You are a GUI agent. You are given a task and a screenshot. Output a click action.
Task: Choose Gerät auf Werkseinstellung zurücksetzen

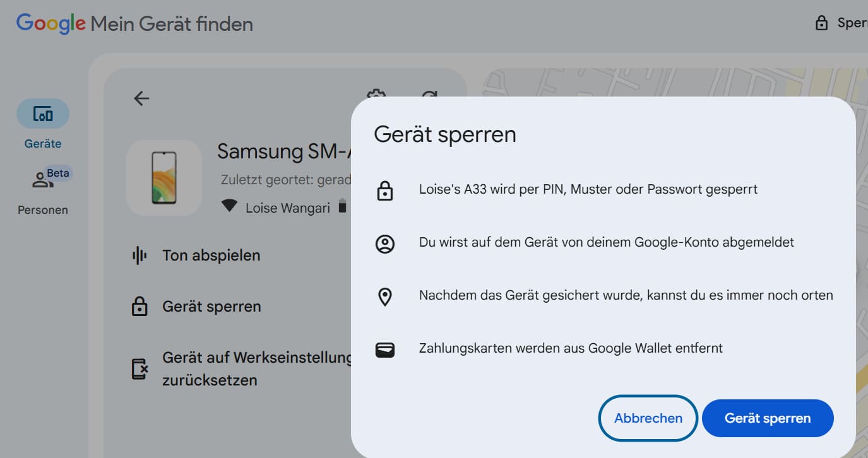[256, 369]
